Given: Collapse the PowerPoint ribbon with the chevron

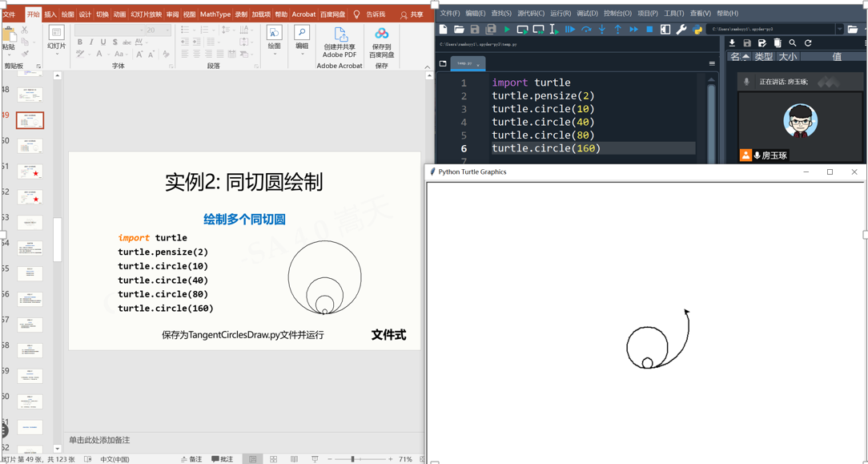Looking at the screenshot, I should 427,67.
